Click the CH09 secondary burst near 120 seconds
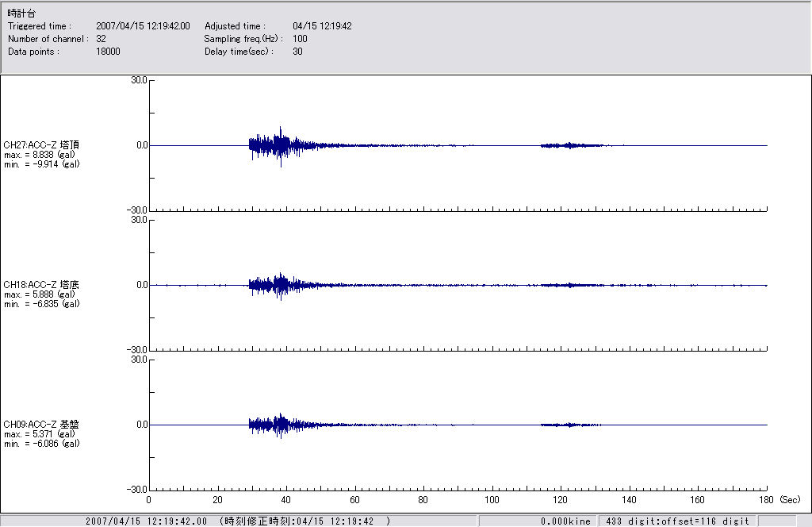This screenshot has height=527, width=812. coord(569,425)
